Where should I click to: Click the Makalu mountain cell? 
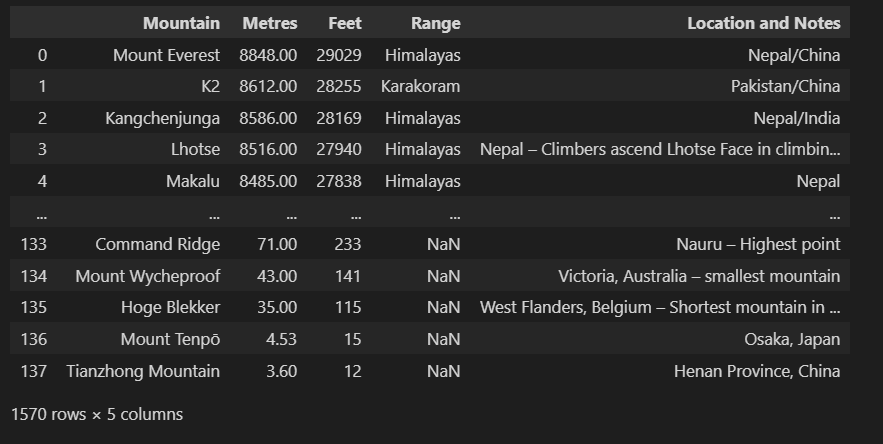[193, 182]
